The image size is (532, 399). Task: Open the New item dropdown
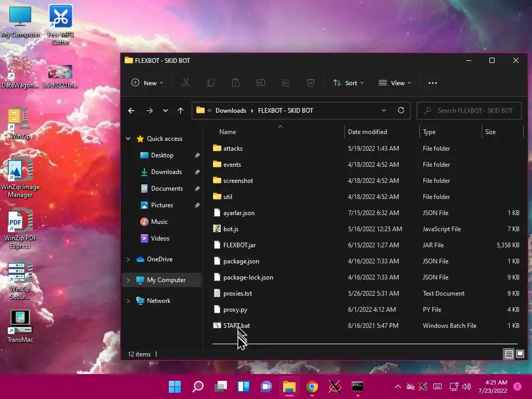pyautogui.click(x=147, y=83)
